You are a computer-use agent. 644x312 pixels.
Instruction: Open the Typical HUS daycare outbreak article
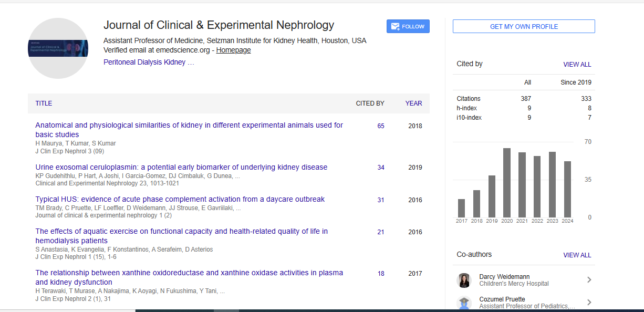[x=180, y=199]
